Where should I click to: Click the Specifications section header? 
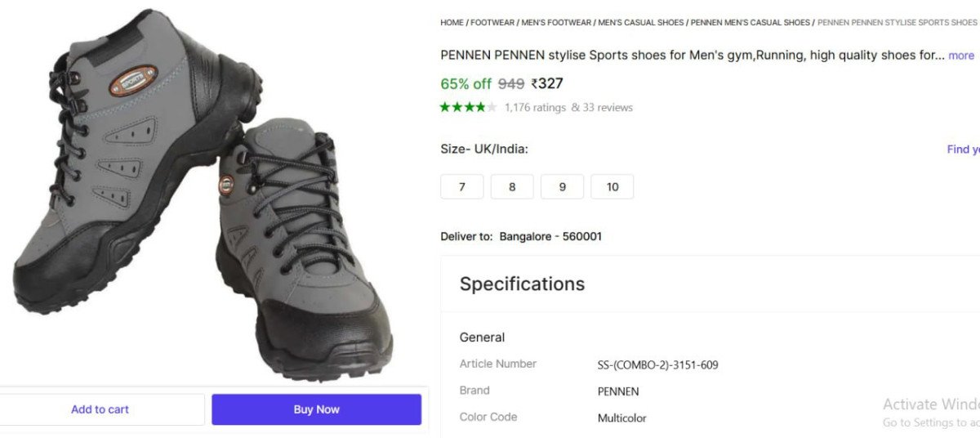click(x=522, y=284)
